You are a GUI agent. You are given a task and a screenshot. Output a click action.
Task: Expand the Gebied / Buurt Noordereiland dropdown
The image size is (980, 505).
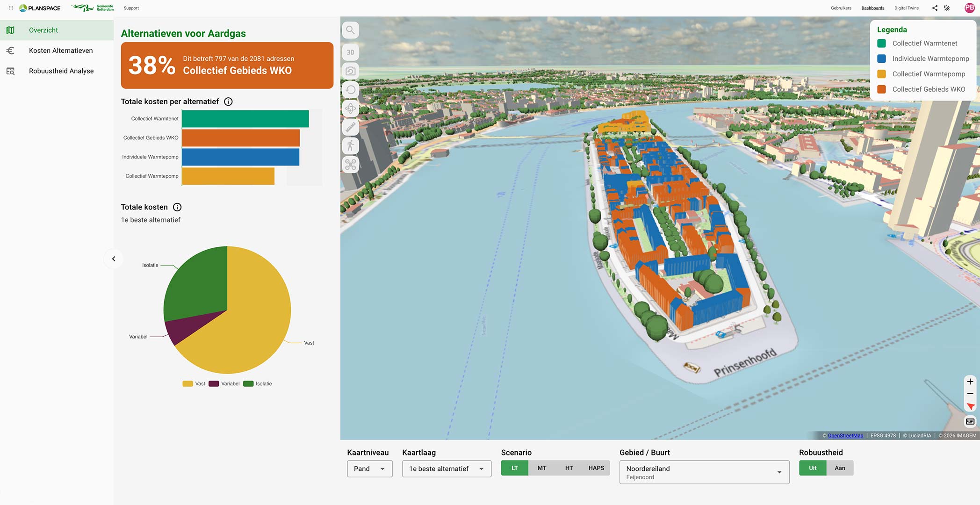(704, 472)
